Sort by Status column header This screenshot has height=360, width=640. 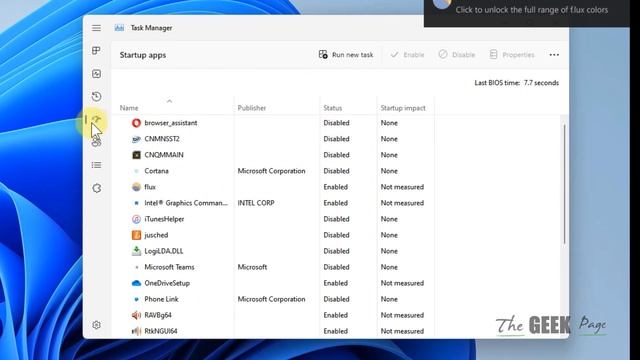333,108
